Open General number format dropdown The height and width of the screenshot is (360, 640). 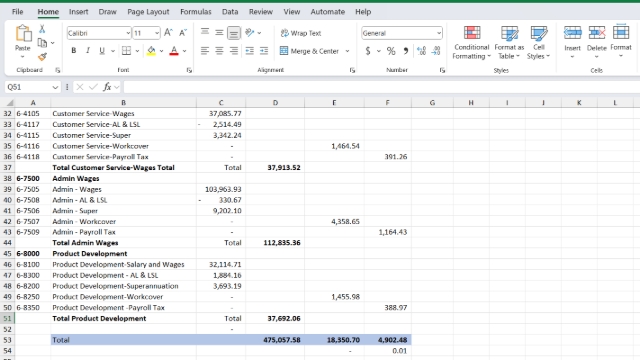point(439,33)
